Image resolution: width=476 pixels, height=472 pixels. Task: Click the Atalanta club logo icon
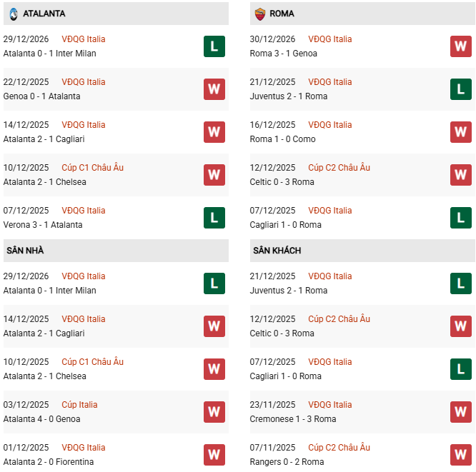[14, 14]
